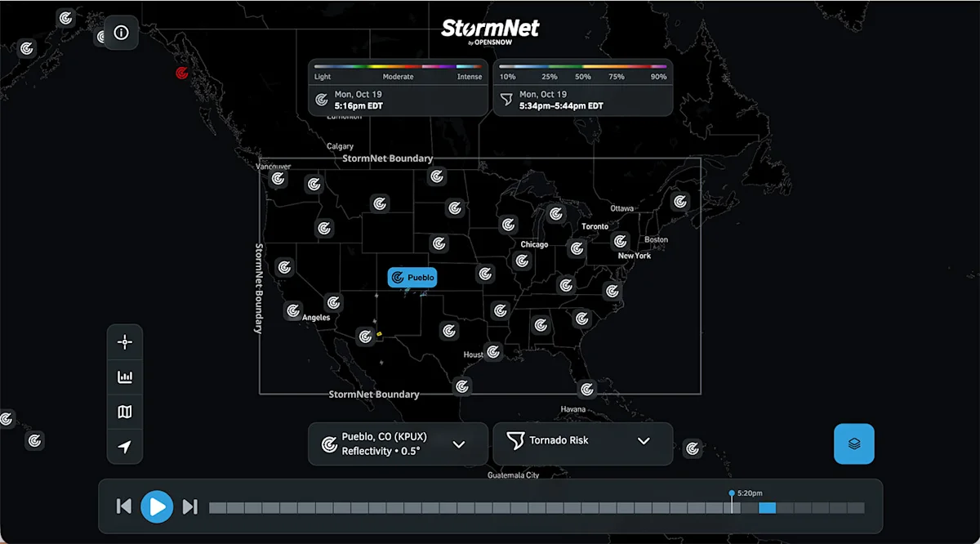Image resolution: width=980 pixels, height=544 pixels.
Task: Click the navigation arrow location tool
Action: (x=125, y=447)
